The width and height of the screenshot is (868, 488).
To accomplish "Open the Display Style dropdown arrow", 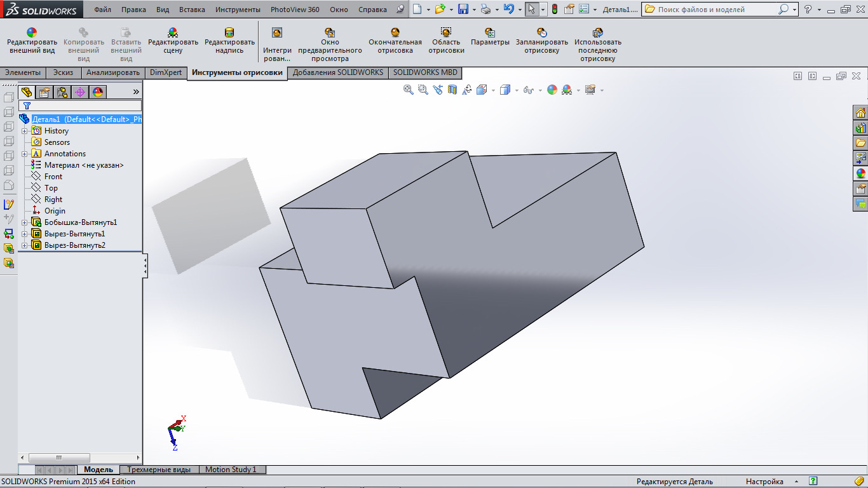I will [x=517, y=90].
